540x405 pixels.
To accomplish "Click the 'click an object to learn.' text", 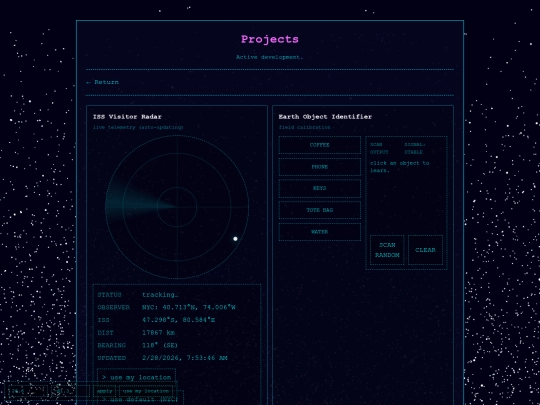I will pyautogui.click(x=399, y=167).
